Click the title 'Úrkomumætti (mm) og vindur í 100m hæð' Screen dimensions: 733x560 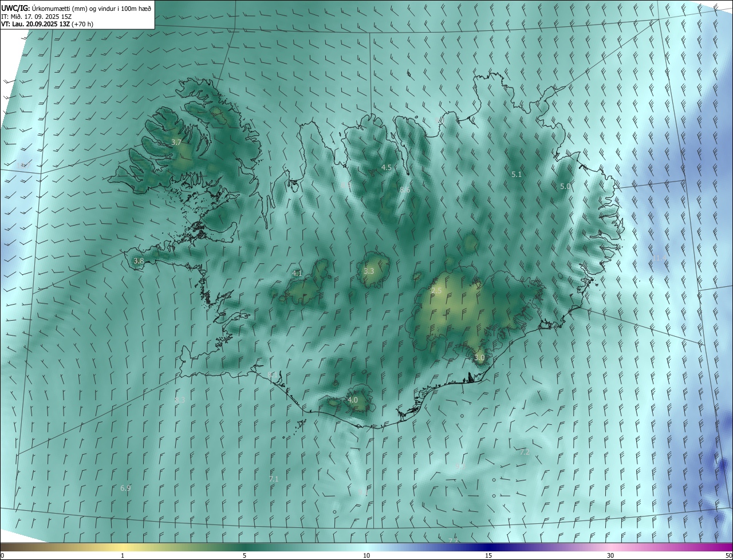[x=90, y=8]
